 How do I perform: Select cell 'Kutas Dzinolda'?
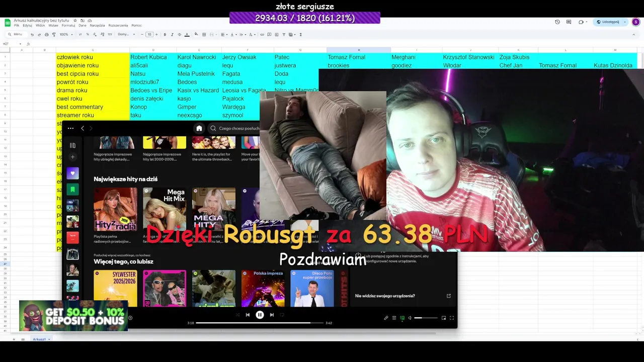coord(615,65)
